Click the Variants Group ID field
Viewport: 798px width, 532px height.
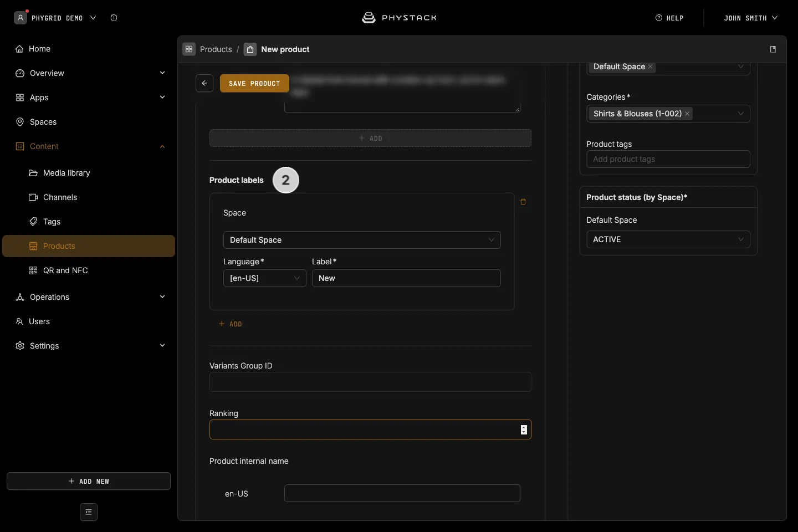coord(371,382)
